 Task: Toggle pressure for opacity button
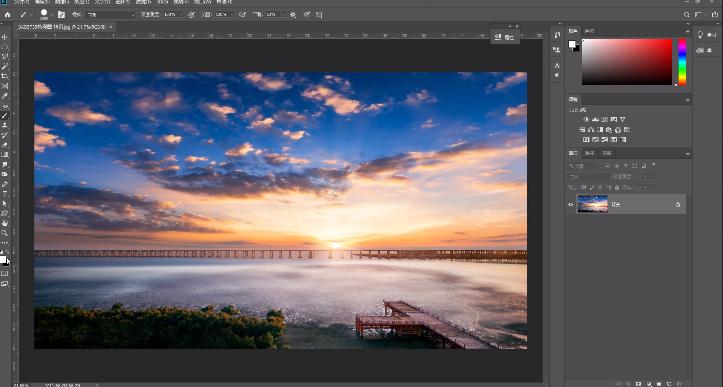[x=191, y=15]
